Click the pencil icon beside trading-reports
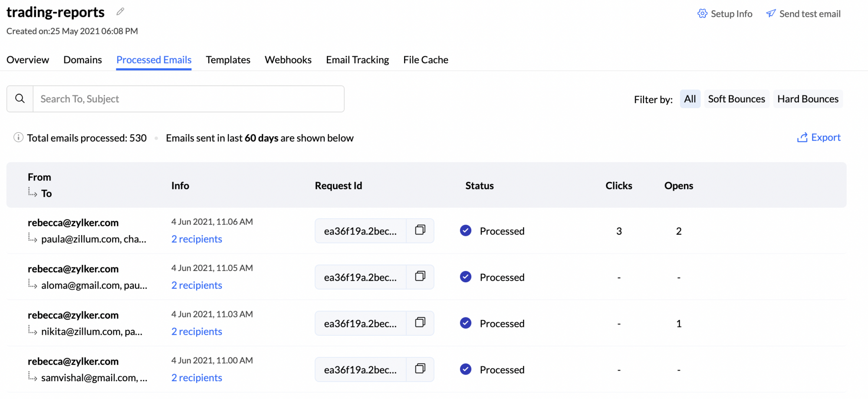The image size is (868, 399). (120, 12)
